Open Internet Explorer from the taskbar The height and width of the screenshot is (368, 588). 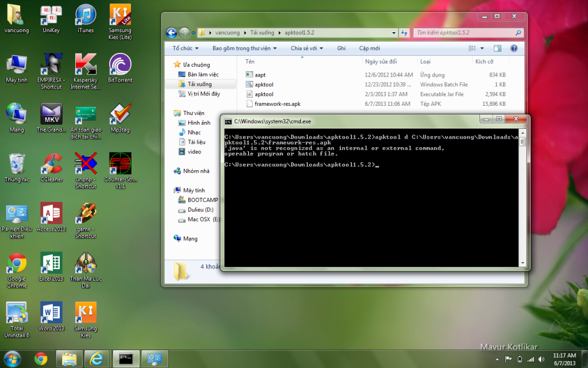[96, 359]
